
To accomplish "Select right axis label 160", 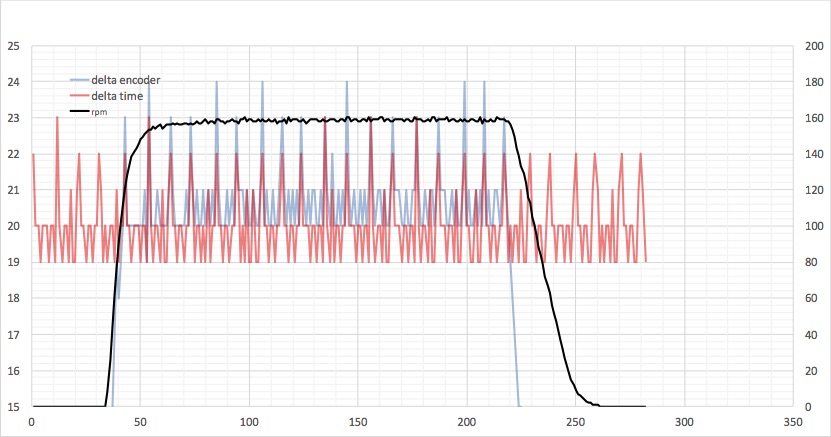I will [x=814, y=118].
